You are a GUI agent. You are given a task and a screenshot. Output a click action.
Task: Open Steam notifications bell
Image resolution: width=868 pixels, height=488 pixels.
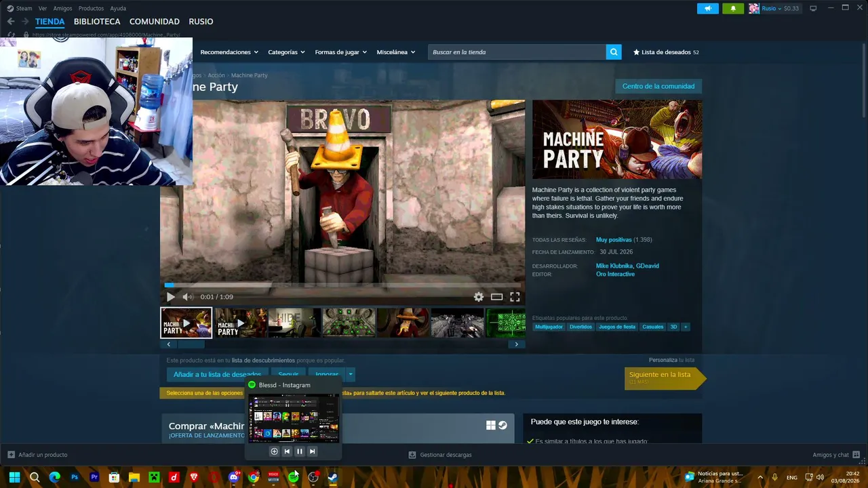pyautogui.click(x=733, y=9)
